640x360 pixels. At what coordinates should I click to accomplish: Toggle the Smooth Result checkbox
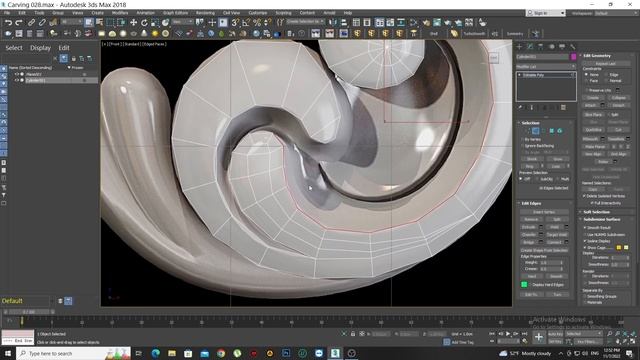coord(585,227)
